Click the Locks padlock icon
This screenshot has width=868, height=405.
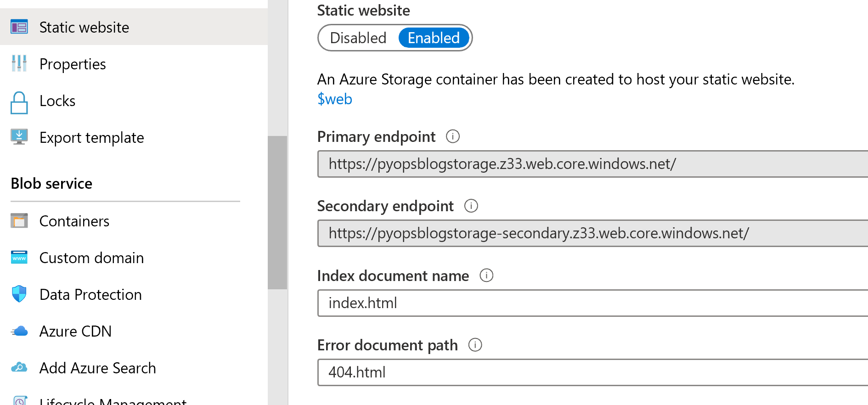pyautogui.click(x=19, y=102)
